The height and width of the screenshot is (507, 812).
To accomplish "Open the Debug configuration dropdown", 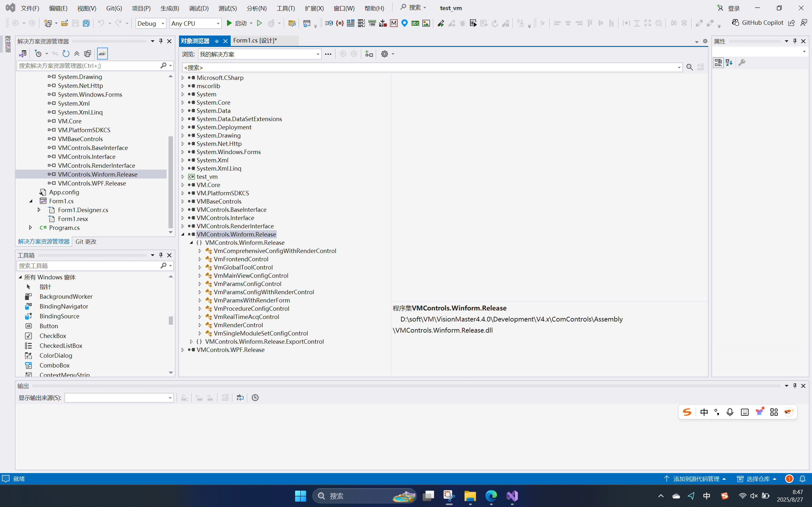I will click(x=150, y=23).
